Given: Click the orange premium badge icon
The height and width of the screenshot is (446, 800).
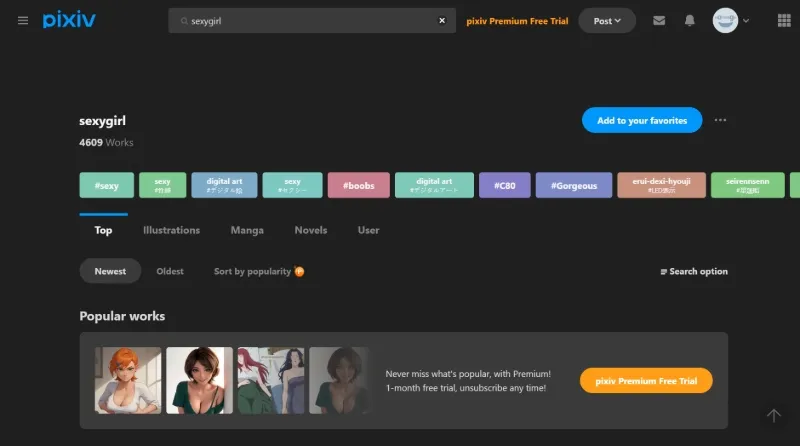Looking at the screenshot, I should [x=299, y=271].
